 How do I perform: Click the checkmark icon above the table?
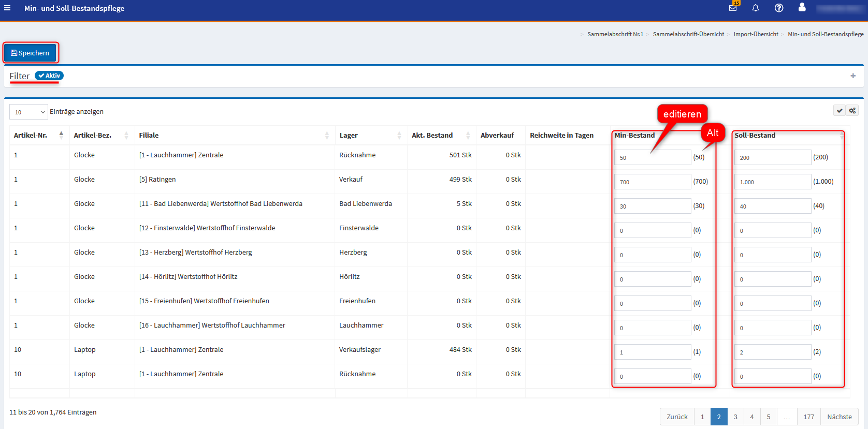point(839,111)
